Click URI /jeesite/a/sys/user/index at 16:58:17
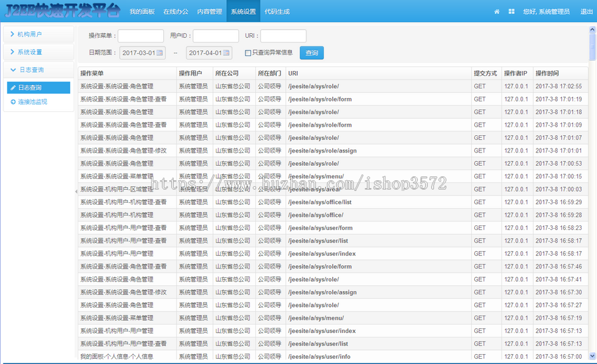Screen dimensions: 597x364 click(x=322, y=254)
